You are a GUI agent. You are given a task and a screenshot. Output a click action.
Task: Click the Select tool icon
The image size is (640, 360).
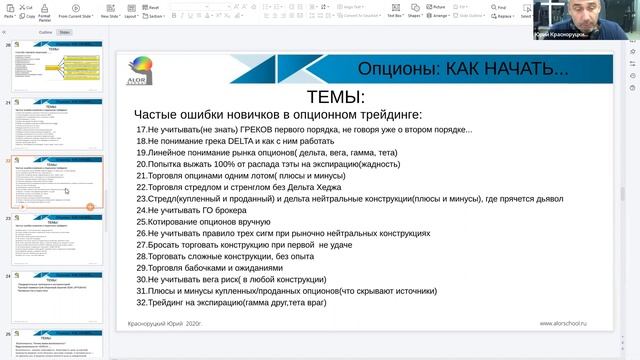click(527, 8)
